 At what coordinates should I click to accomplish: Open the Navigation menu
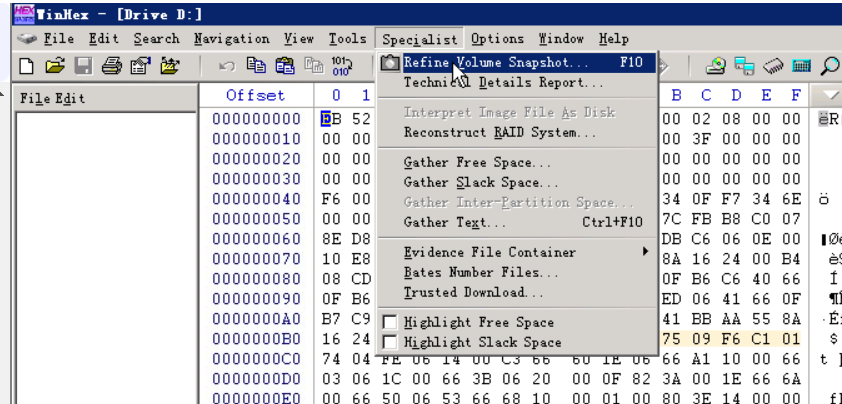pos(232,39)
